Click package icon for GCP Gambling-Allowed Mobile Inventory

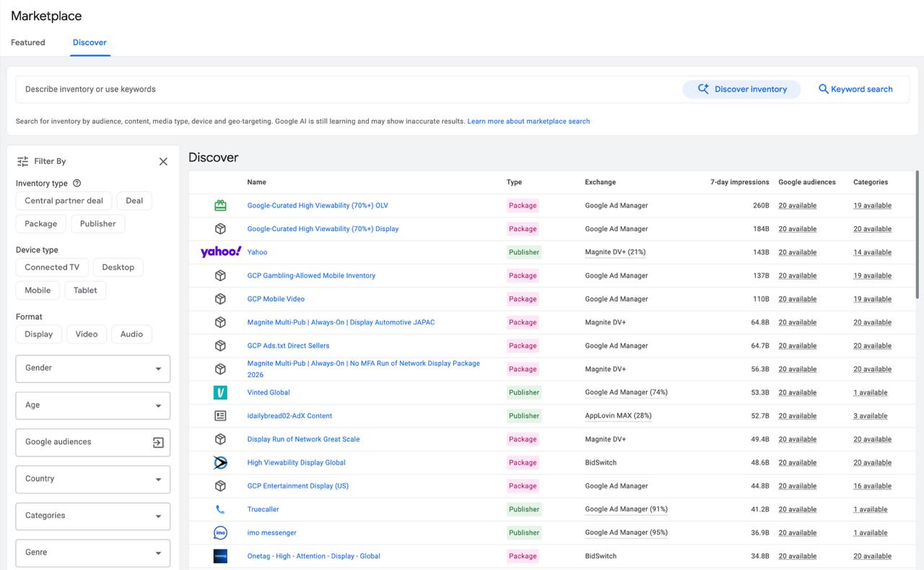pyautogui.click(x=221, y=275)
